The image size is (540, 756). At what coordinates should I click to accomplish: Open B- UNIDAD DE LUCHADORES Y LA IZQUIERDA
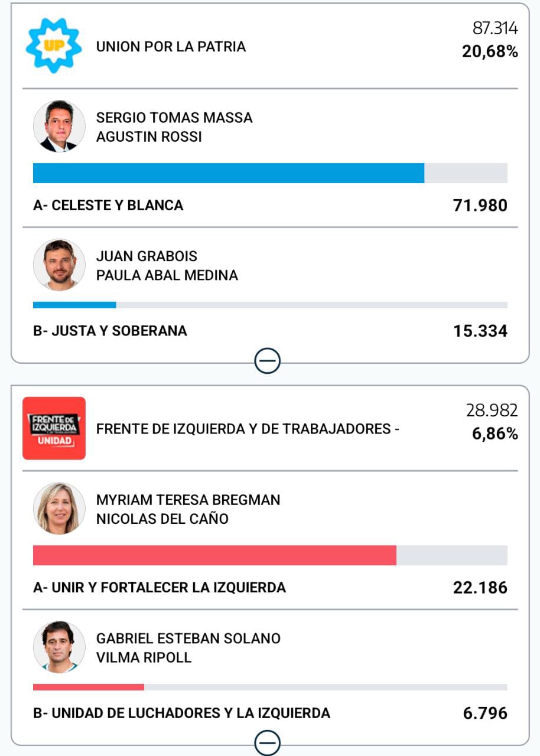pos(181,713)
